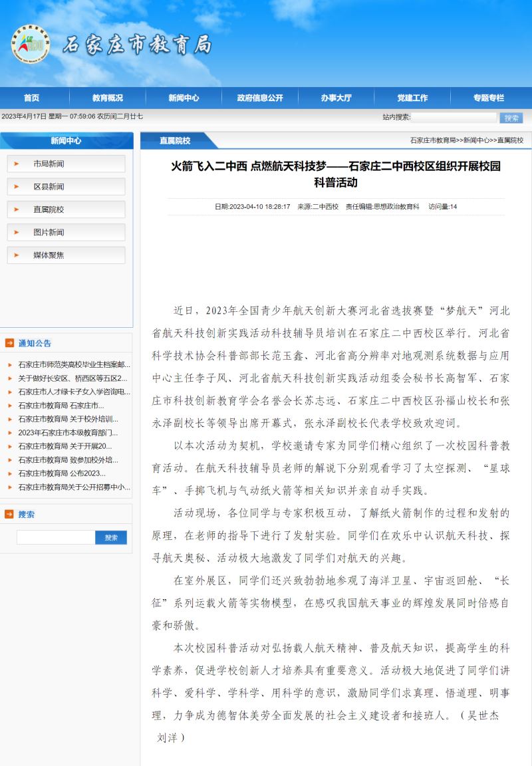The height and width of the screenshot is (766, 532).
Task: Open the 首页 navigation tab
Action: click(31, 98)
